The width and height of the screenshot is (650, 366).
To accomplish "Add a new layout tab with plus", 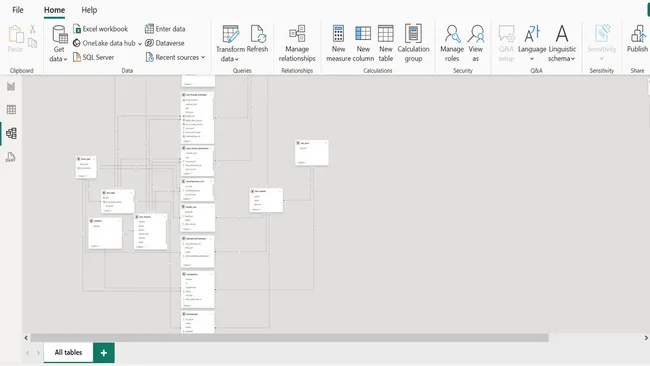I will [104, 353].
